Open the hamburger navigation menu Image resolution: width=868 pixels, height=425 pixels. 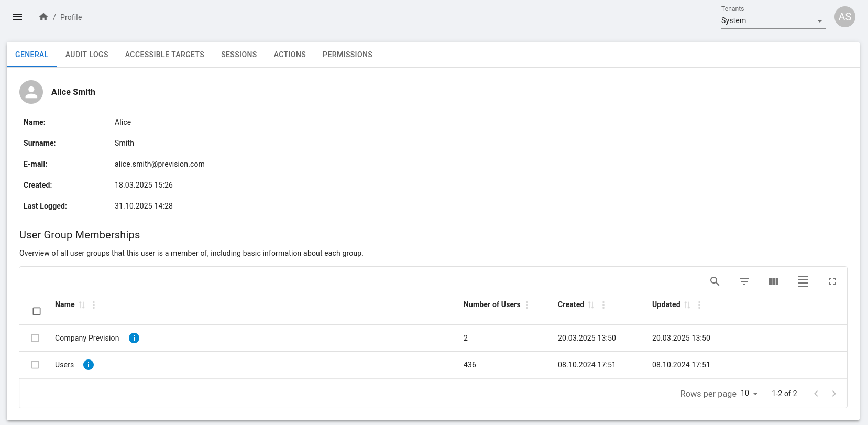pos(17,17)
